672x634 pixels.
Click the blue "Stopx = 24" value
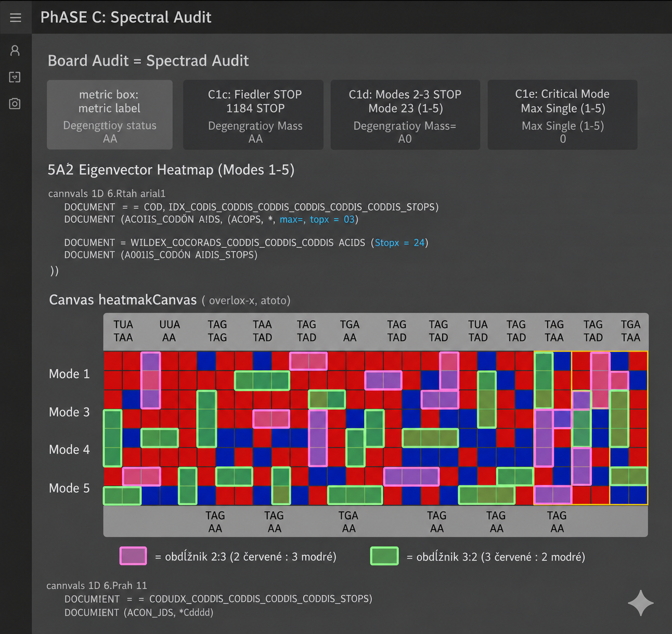[399, 243]
